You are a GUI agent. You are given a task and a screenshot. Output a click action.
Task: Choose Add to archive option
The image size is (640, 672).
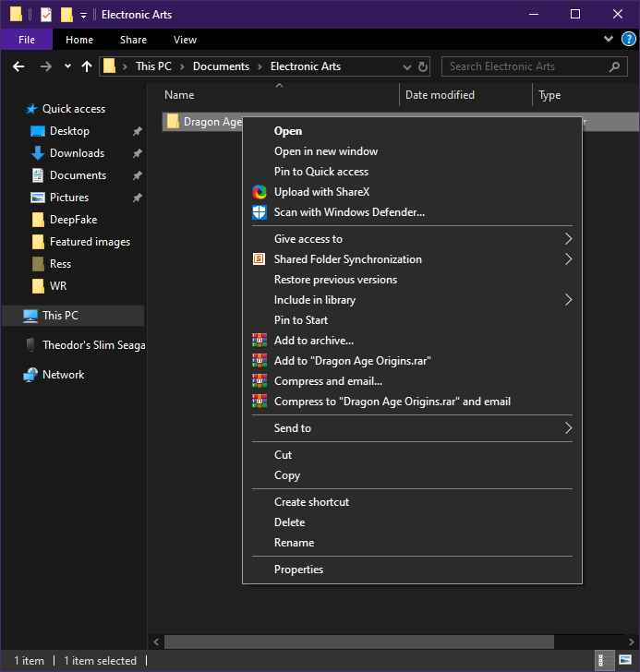click(313, 341)
